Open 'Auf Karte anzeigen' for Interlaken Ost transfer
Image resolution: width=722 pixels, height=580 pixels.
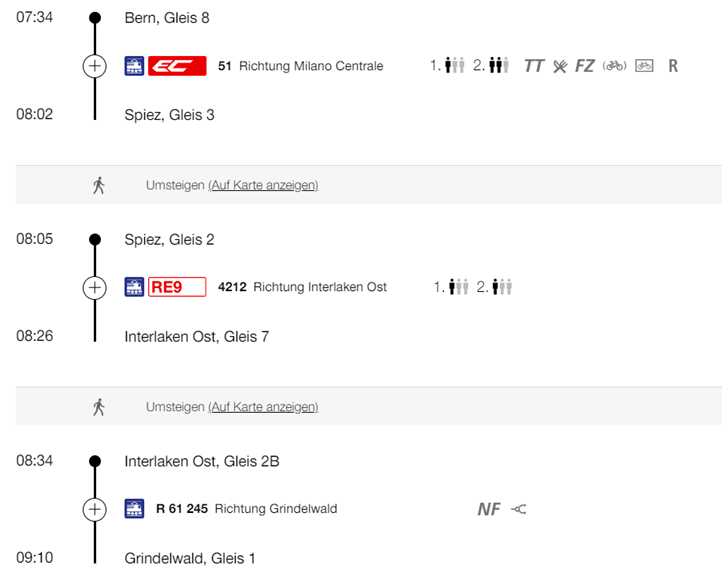[x=263, y=407]
